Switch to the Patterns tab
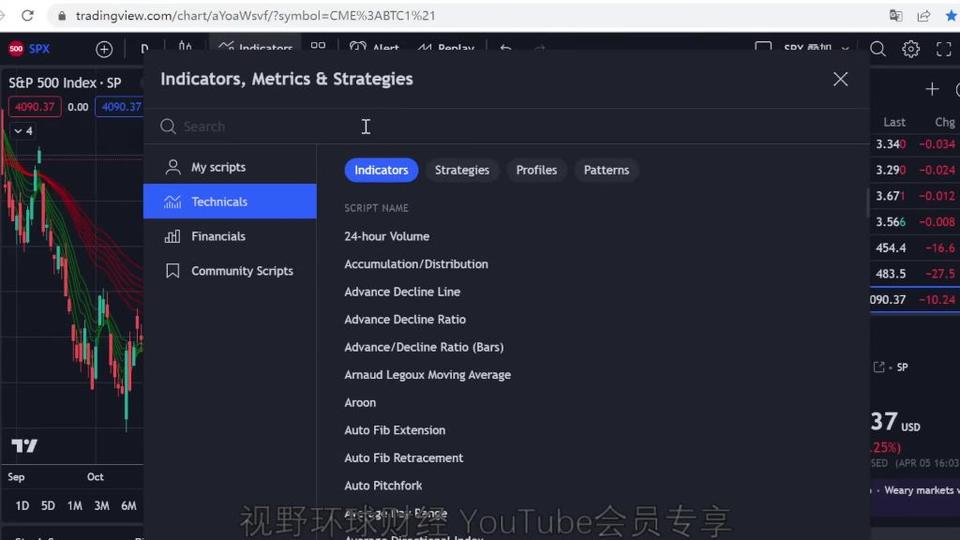 [606, 170]
